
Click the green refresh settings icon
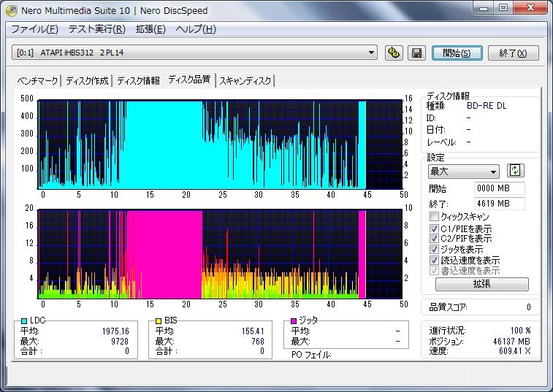point(515,171)
